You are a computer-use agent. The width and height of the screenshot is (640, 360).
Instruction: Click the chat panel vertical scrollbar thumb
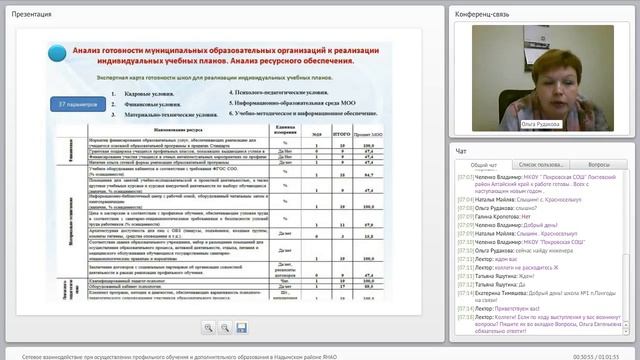coord(626,287)
